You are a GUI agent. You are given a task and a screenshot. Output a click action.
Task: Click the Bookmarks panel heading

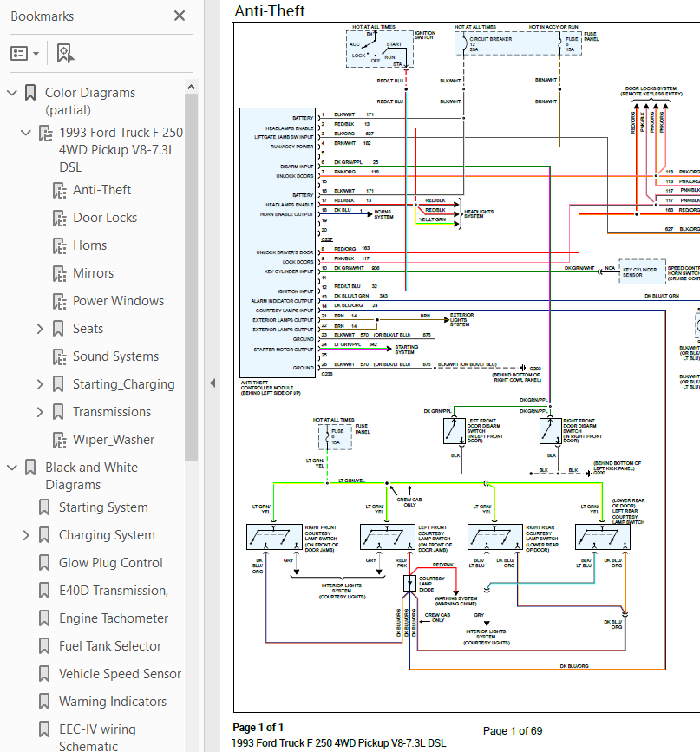pos(43,16)
